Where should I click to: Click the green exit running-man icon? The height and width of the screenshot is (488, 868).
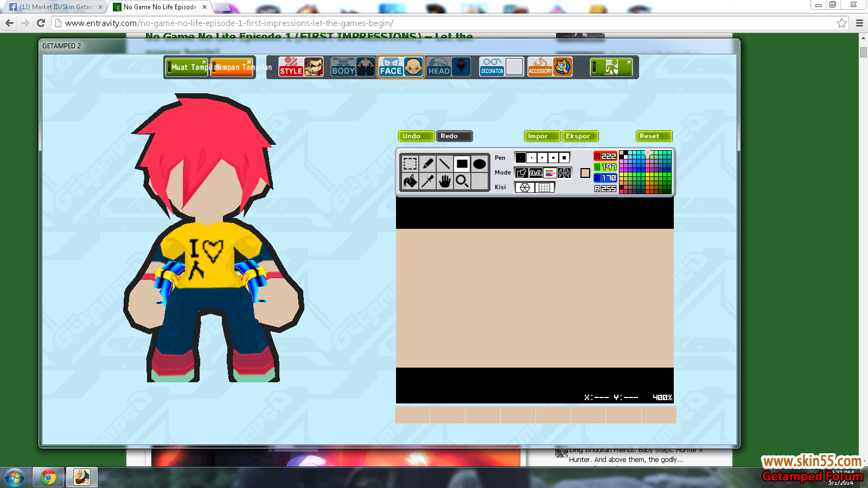pos(611,67)
